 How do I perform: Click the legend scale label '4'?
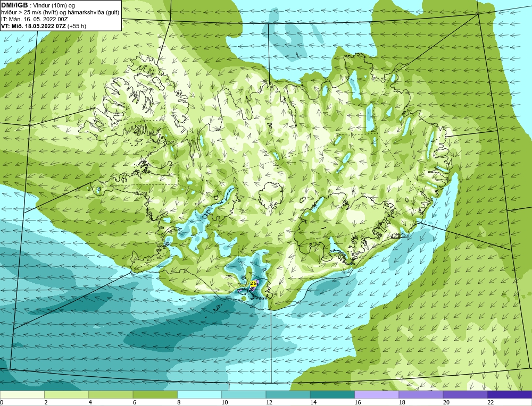click(90, 402)
